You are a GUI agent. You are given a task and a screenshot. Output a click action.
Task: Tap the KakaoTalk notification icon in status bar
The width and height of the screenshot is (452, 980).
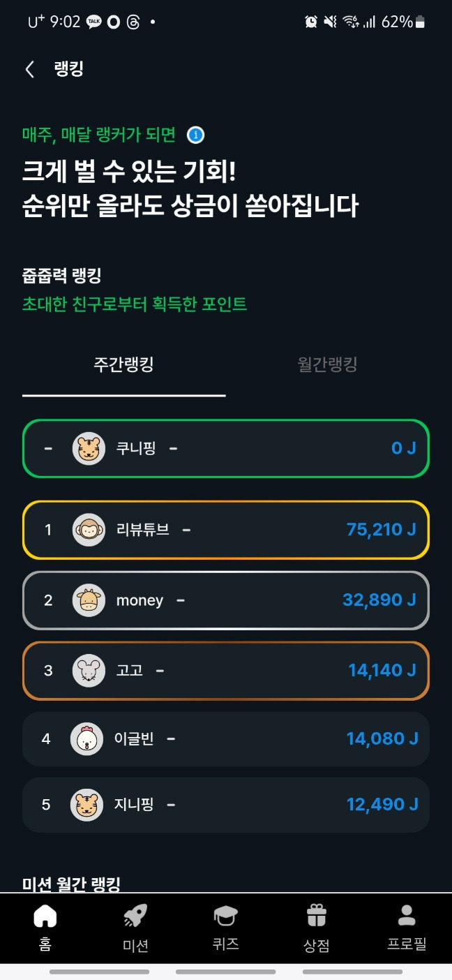click(x=93, y=22)
